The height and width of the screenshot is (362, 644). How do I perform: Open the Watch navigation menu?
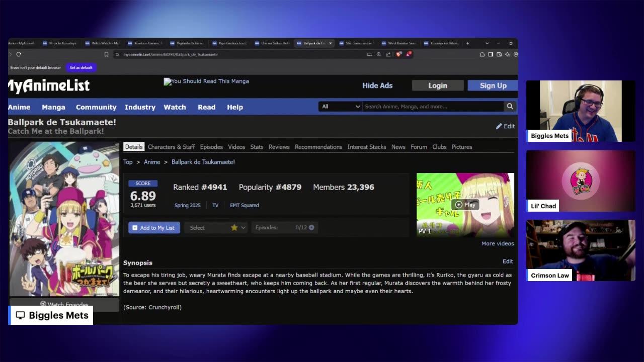tap(175, 107)
